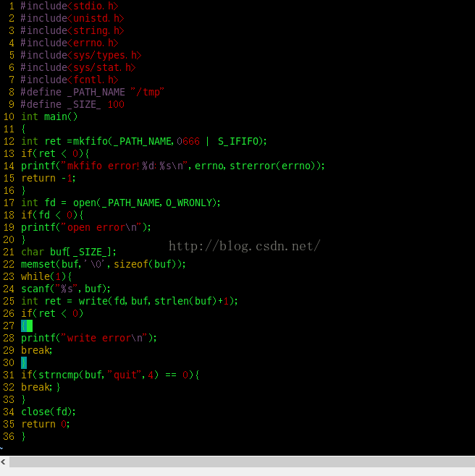Click the "/tmp" string in _PATH_NAME define

point(148,92)
